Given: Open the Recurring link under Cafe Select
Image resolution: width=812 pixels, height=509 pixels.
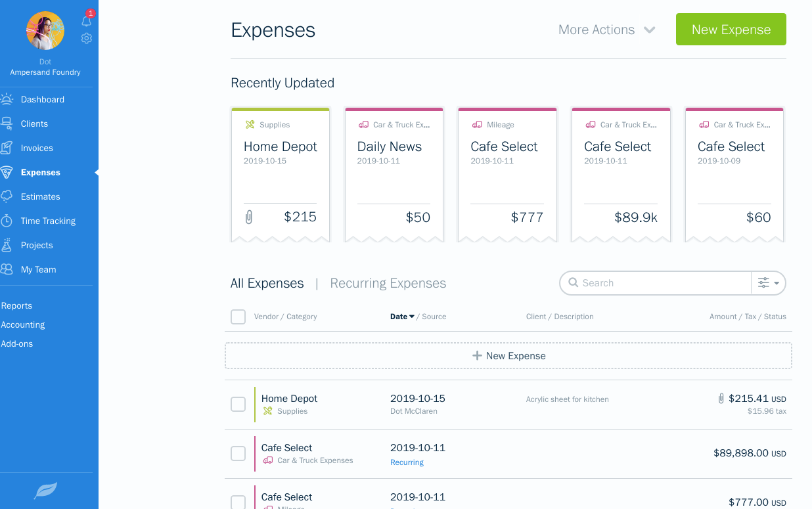Looking at the screenshot, I should [407, 462].
